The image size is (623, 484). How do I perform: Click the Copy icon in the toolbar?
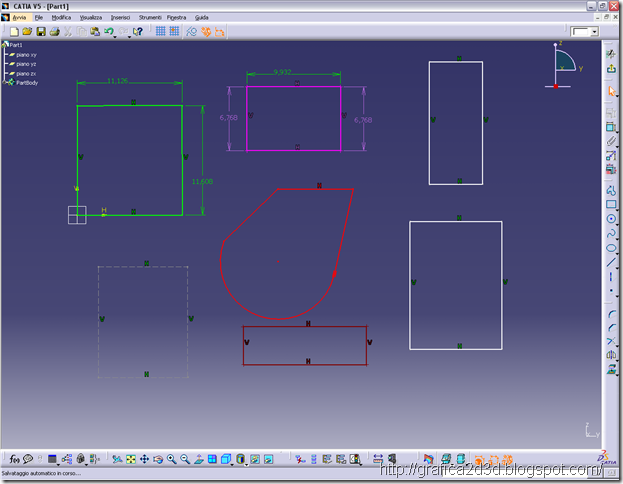81,32
